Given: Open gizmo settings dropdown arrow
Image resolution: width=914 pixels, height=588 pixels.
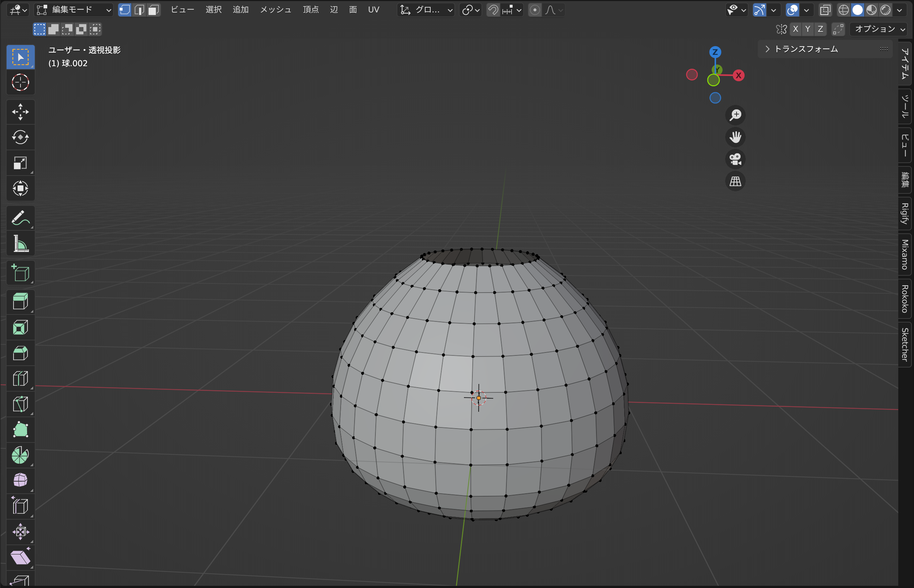Looking at the screenshot, I should tap(773, 10).
